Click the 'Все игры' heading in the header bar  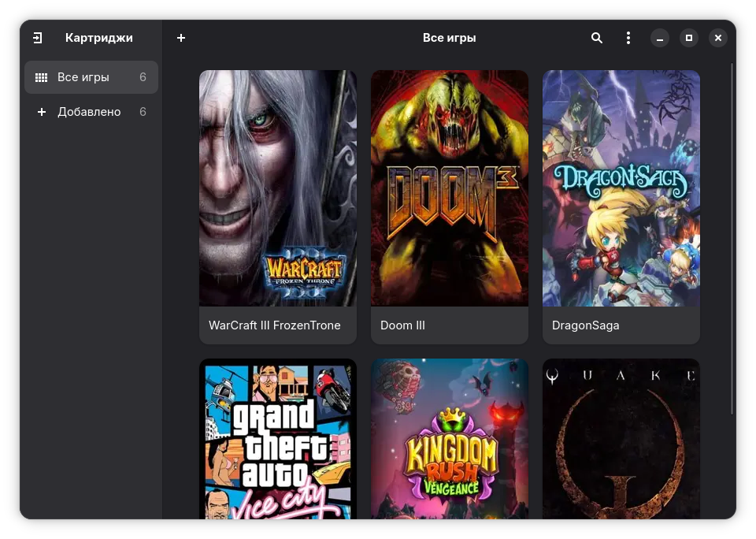pyautogui.click(x=450, y=38)
